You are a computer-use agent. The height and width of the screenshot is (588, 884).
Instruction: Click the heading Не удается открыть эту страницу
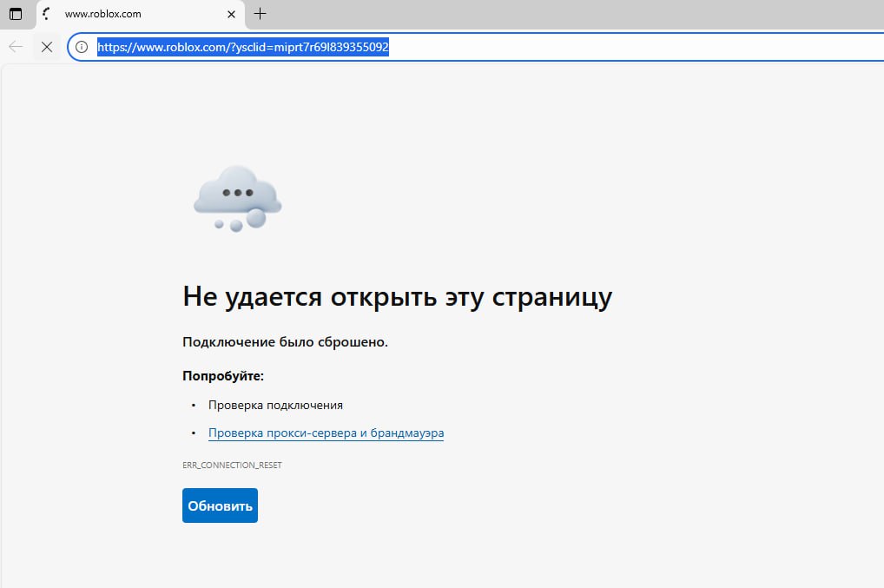click(397, 297)
